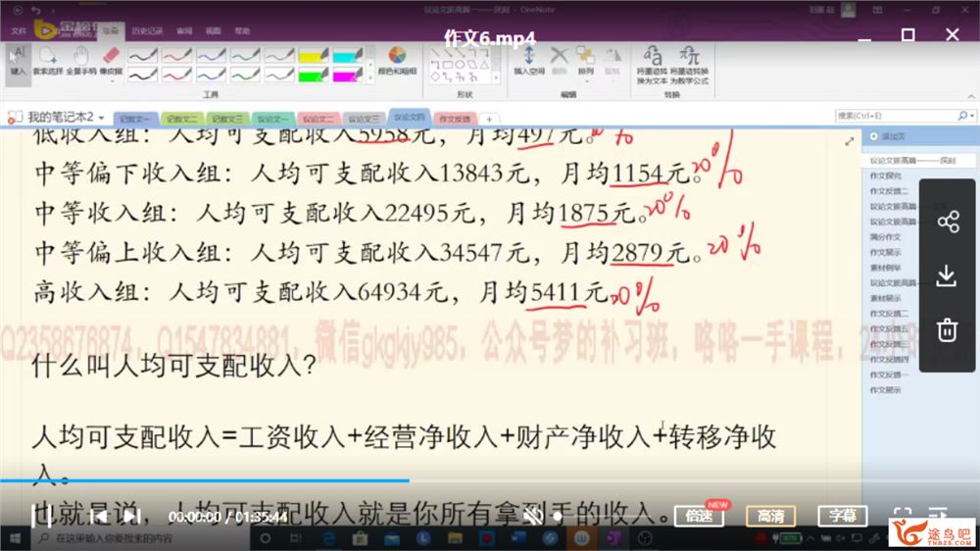980x551 pixels.
Task: Open the 颜色和粗细 color and thickness wheel
Action: (397, 62)
